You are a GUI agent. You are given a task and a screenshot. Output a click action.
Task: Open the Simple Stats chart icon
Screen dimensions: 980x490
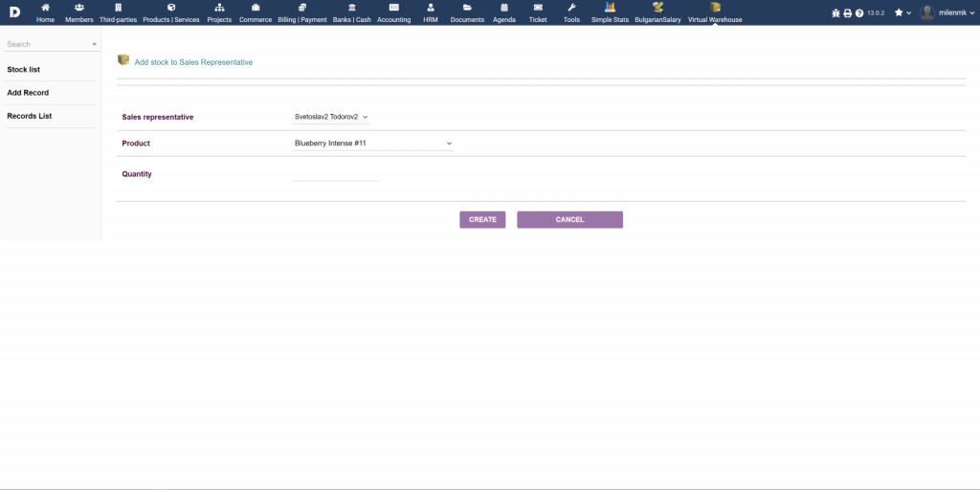tap(610, 8)
